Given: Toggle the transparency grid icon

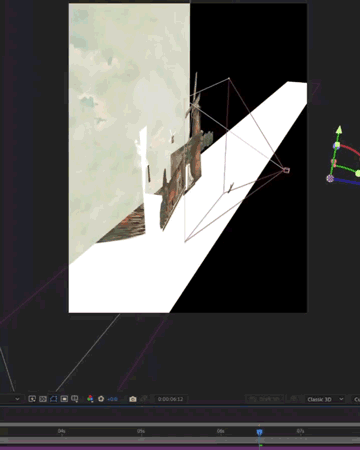Looking at the screenshot, I should tap(43, 399).
